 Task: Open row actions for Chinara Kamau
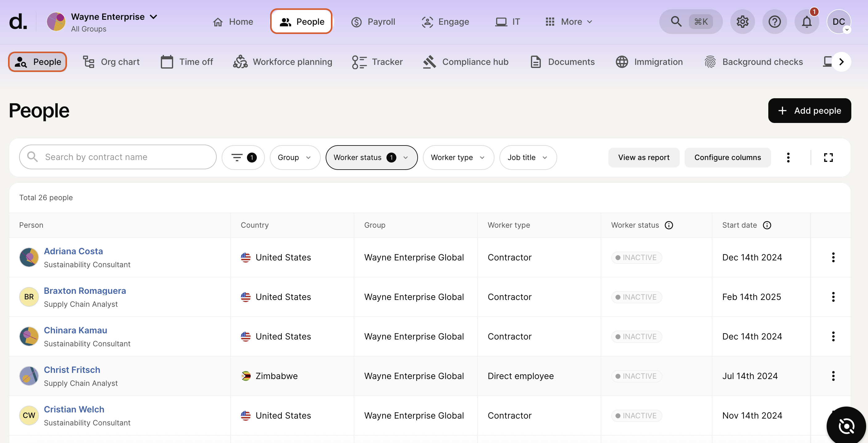833,336
